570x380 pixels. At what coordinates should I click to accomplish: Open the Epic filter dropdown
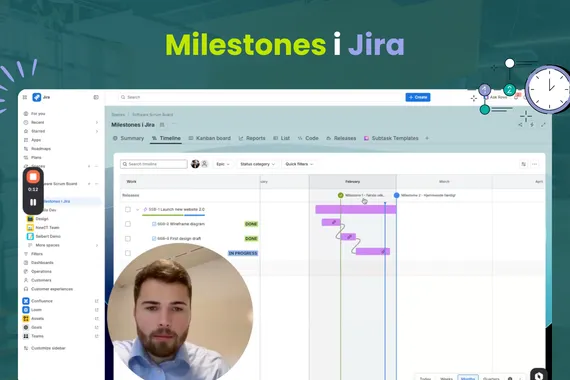(x=223, y=164)
